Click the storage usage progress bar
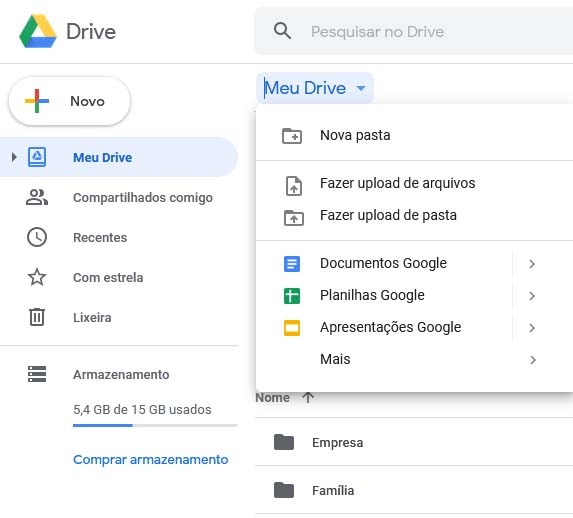Image resolution: width=573 pixels, height=518 pixels. [x=155, y=425]
